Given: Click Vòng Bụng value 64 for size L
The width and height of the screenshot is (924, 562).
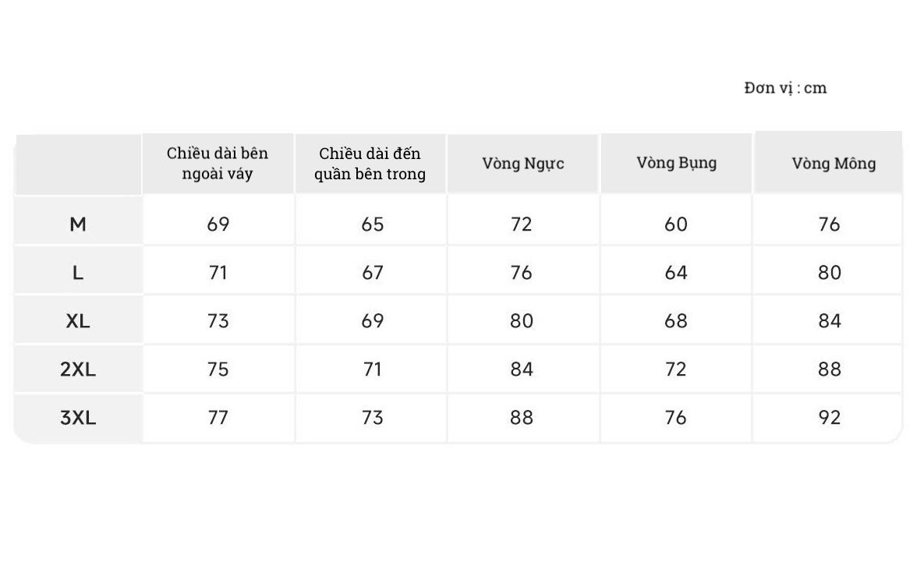Looking at the screenshot, I should (x=676, y=273).
